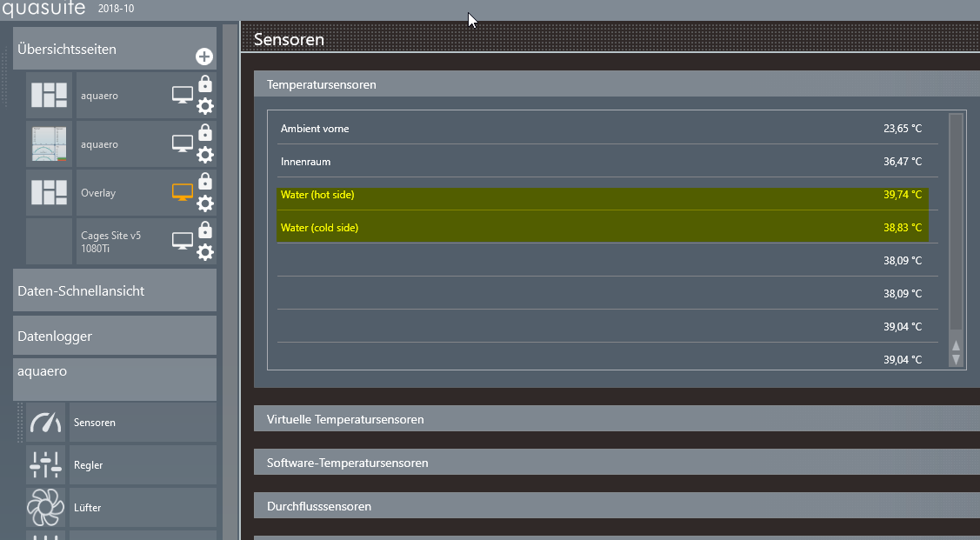Click the 36,47 °C temperature value
Viewport: 980px width, 540px height.
point(903,161)
